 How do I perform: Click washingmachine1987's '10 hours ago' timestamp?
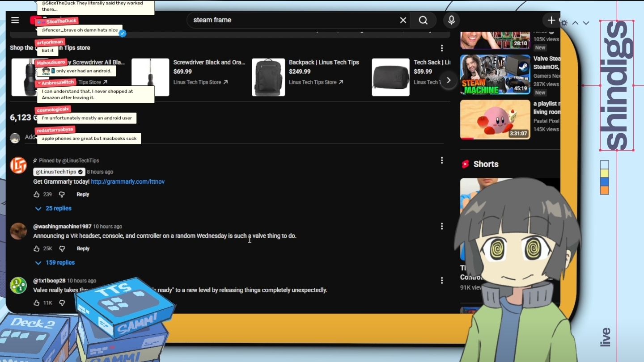(107, 227)
